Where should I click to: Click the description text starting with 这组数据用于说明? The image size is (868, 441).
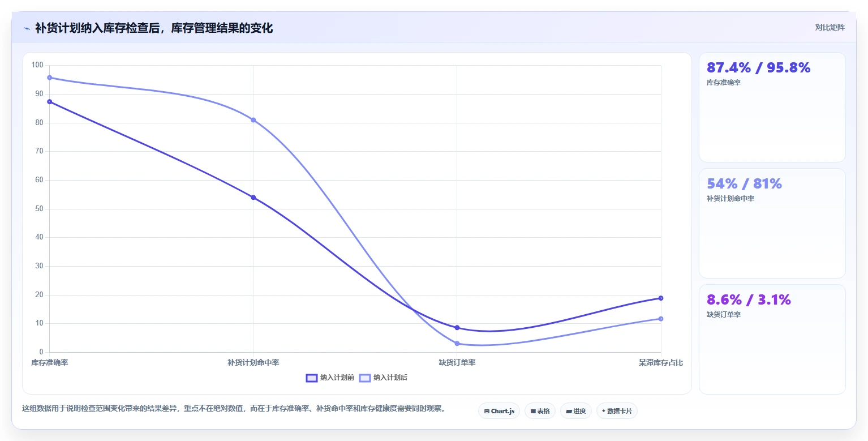(x=234, y=408)
